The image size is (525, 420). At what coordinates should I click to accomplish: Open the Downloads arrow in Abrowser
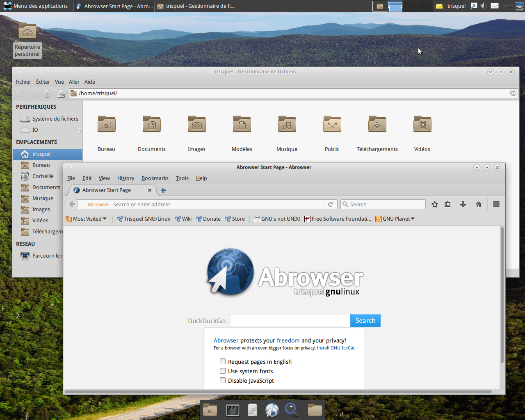click(x=463, y=204)
